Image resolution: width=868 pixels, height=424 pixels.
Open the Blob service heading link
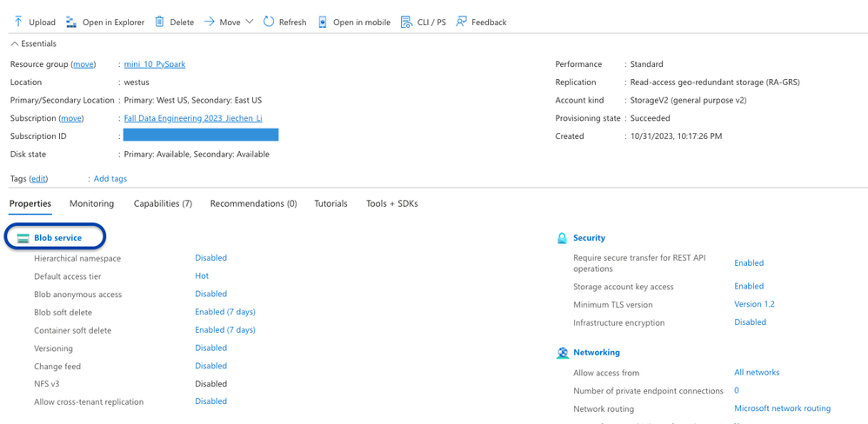(x=57, y=238)
